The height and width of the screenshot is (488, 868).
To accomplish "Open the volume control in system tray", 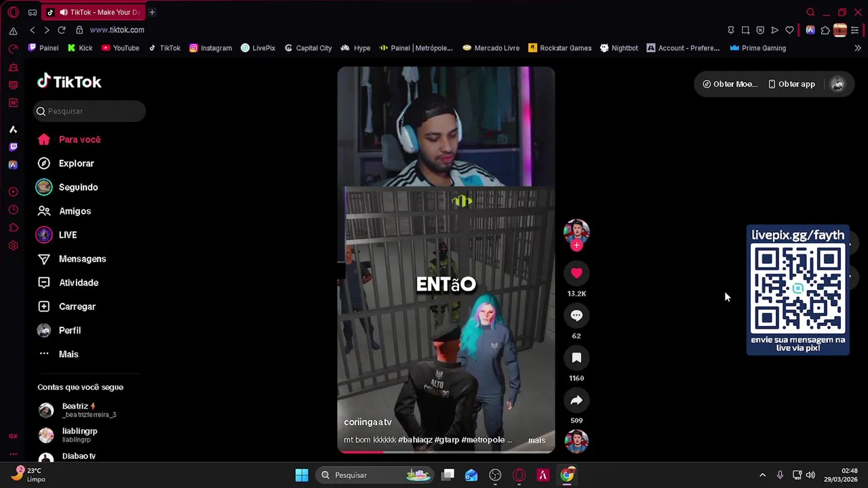I will pos(810,475).
